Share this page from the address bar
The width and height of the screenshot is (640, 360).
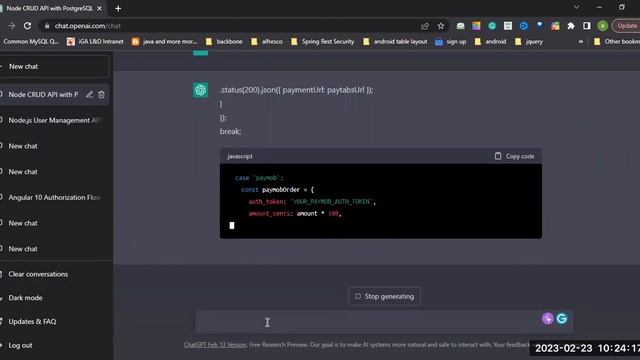tap(425, 26)
